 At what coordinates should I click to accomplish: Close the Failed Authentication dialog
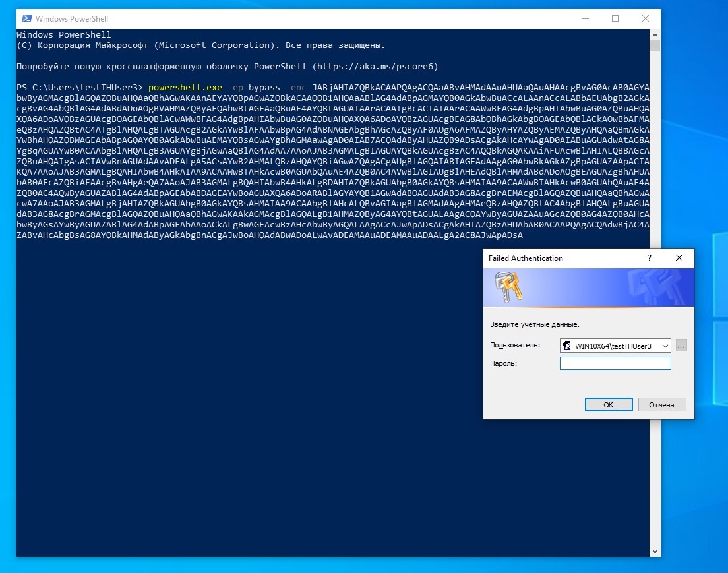tap(679, 258)
